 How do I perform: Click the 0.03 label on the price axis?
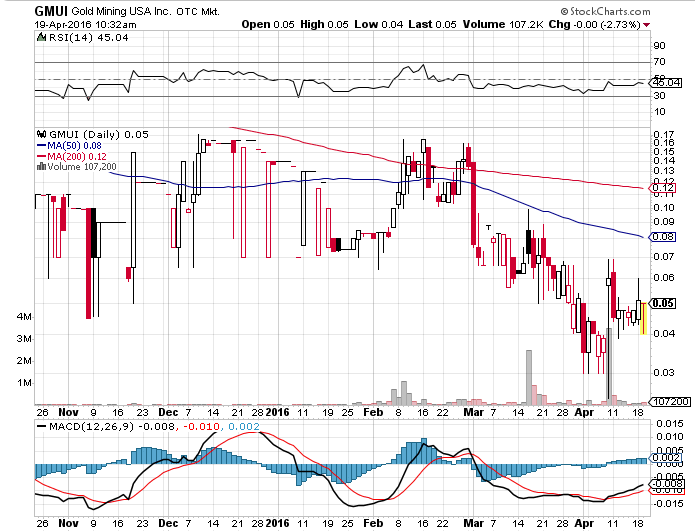664,372
